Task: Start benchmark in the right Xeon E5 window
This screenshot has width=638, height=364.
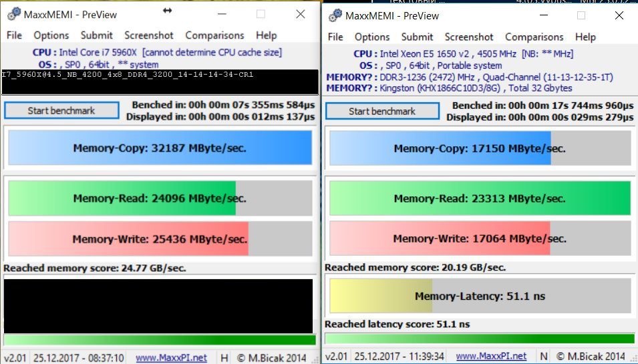Action: (x=382, y=111)
